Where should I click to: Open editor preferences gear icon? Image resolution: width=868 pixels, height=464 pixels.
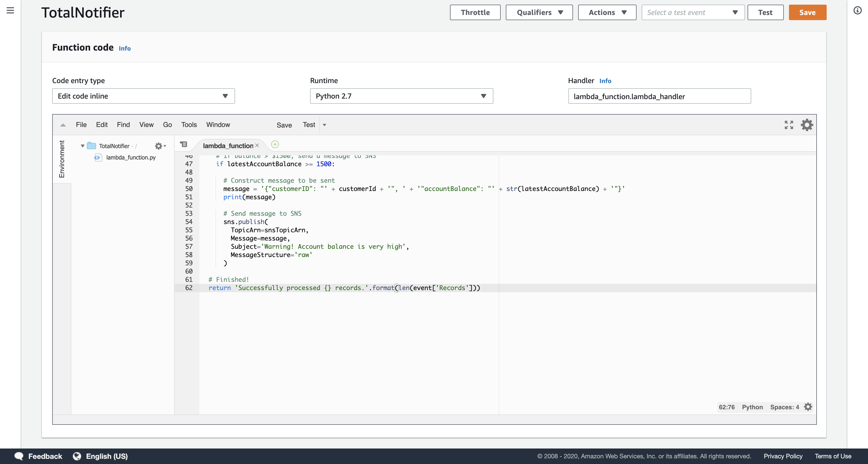tap(807, 125)
